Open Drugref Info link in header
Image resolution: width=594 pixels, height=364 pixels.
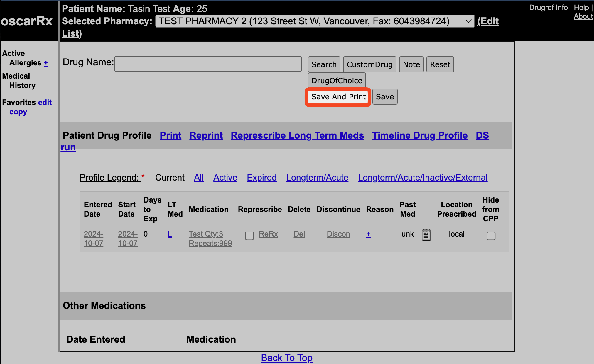click(x=548, y=8)
